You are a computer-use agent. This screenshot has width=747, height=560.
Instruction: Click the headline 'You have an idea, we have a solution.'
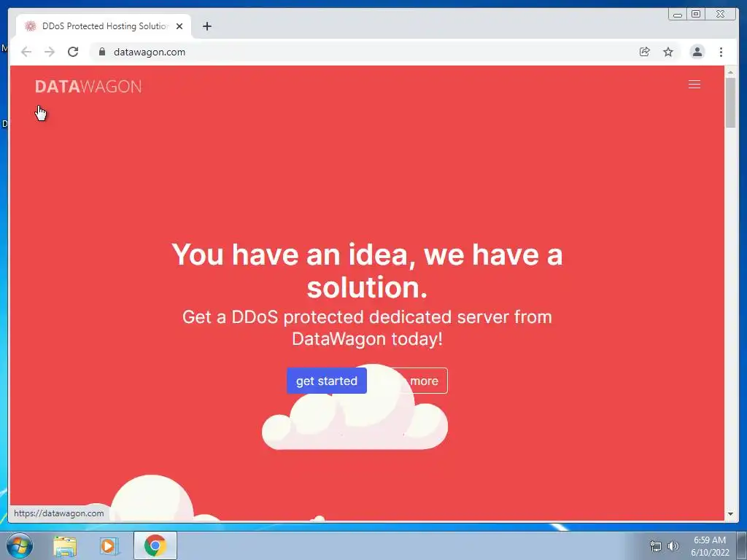(x=367, y=271)
